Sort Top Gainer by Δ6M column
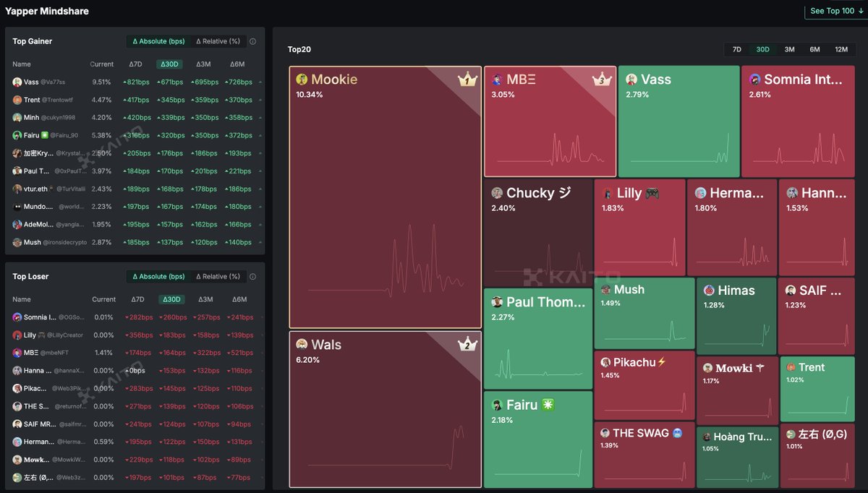The image size is (868, 493). pos(237,64)
